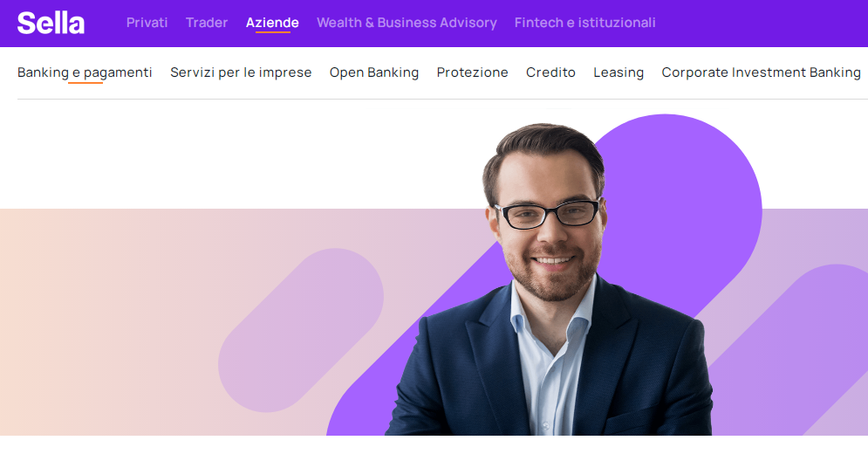
Task: Select Servizi per le imprese
Action: (241, 72)
